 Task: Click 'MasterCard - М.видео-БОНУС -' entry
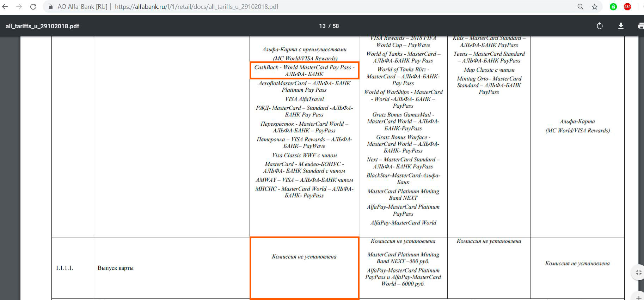coord(304,164)
